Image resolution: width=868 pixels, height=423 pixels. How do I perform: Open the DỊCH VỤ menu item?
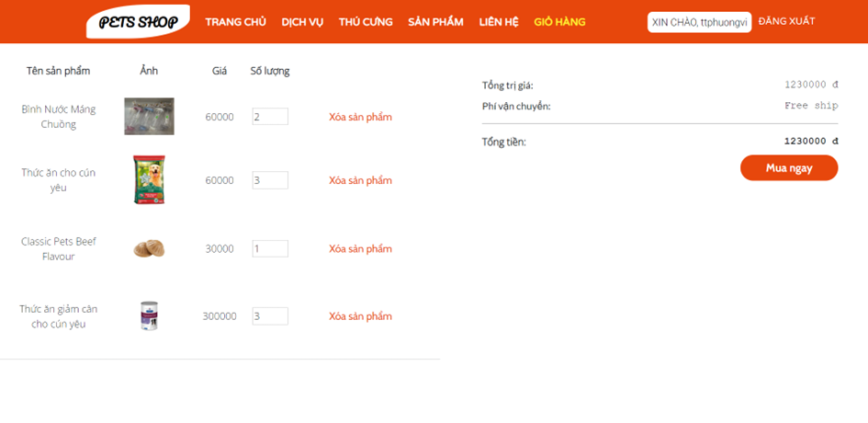click(302, 22)
